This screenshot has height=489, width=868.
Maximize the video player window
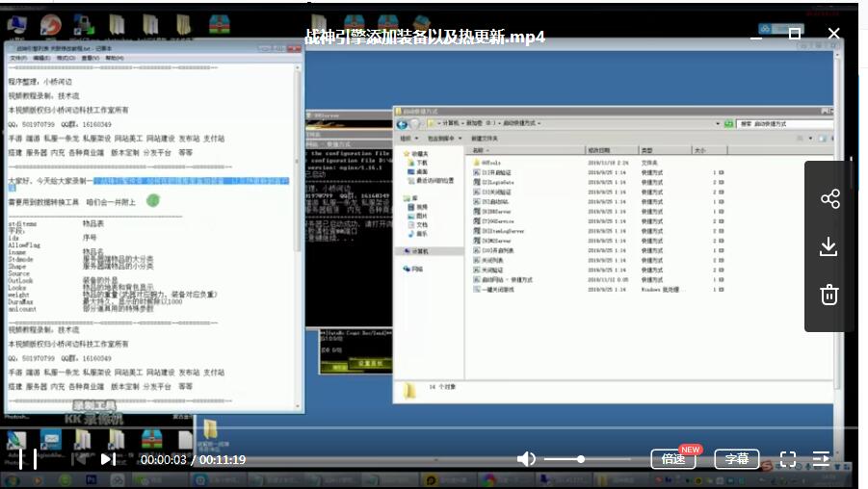click(x=795, y=33)
